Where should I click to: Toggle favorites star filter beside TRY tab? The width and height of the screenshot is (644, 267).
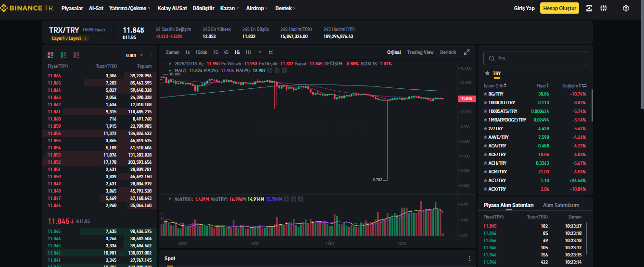pos(487,73)
